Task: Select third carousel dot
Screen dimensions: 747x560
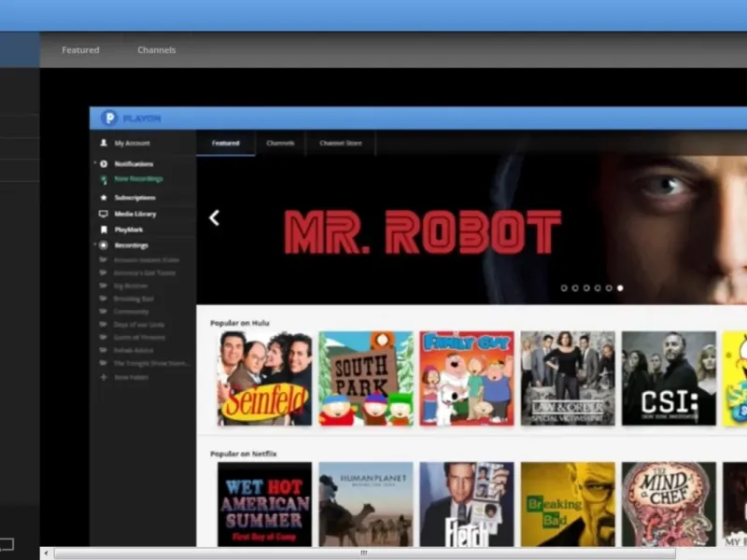Action: click(x=586, y=288)
